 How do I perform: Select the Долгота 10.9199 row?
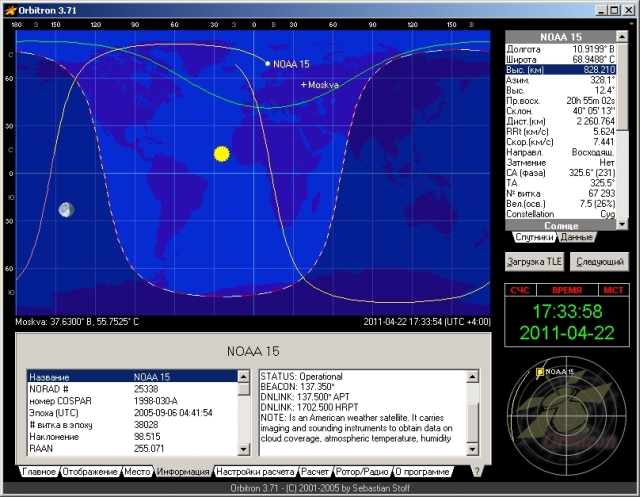(561, 49)
